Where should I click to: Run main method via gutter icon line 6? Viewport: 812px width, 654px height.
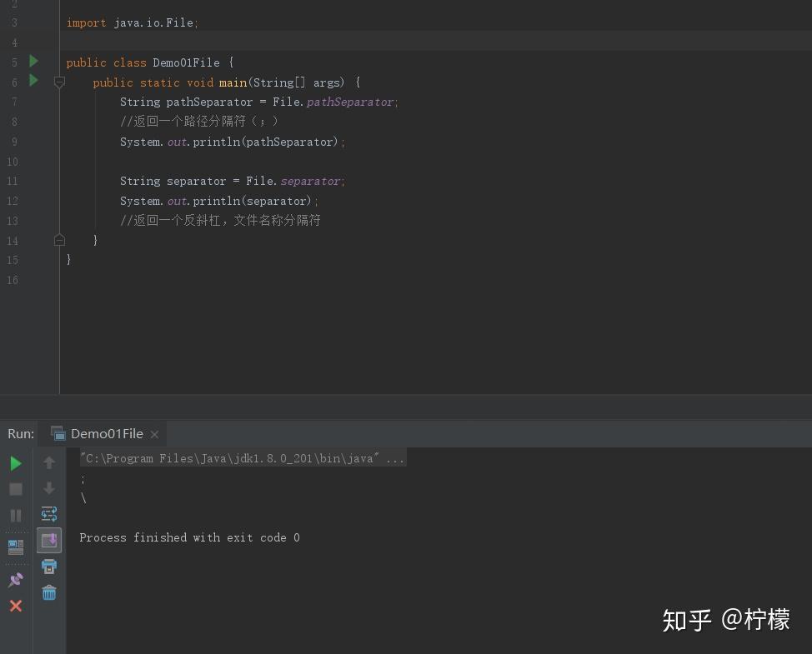(33, 81)
